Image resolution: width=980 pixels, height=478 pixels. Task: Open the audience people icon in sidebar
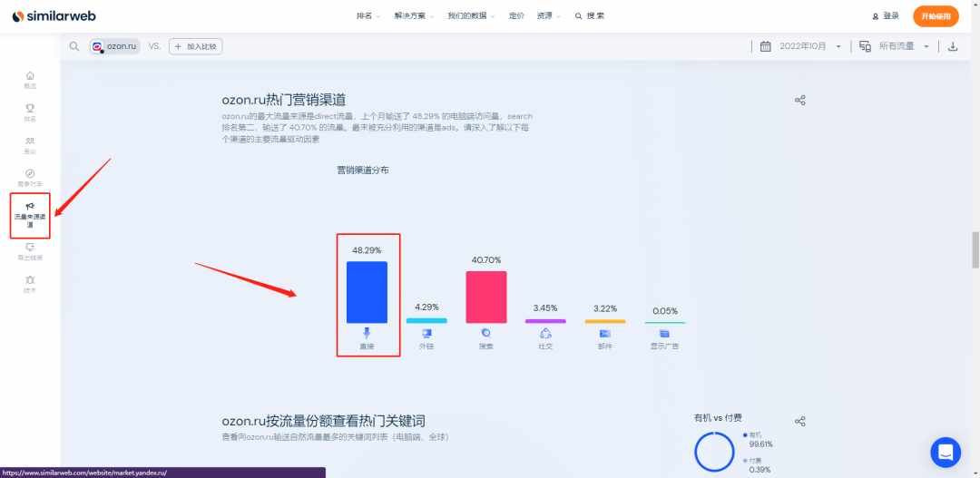click(30, 141)
